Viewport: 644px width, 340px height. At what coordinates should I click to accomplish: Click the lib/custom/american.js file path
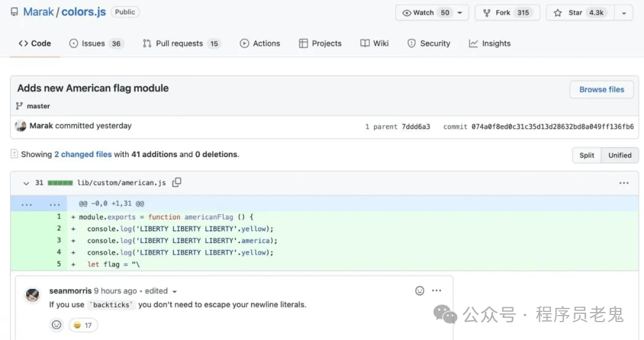point(122,183)
